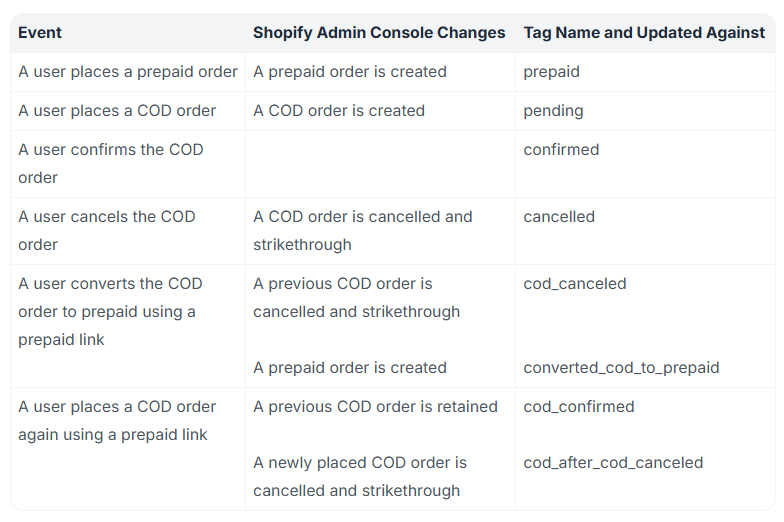Click "A newly placed COD order is cancelled" text
The width and height of the screenshot is (784, 522).
359,476
